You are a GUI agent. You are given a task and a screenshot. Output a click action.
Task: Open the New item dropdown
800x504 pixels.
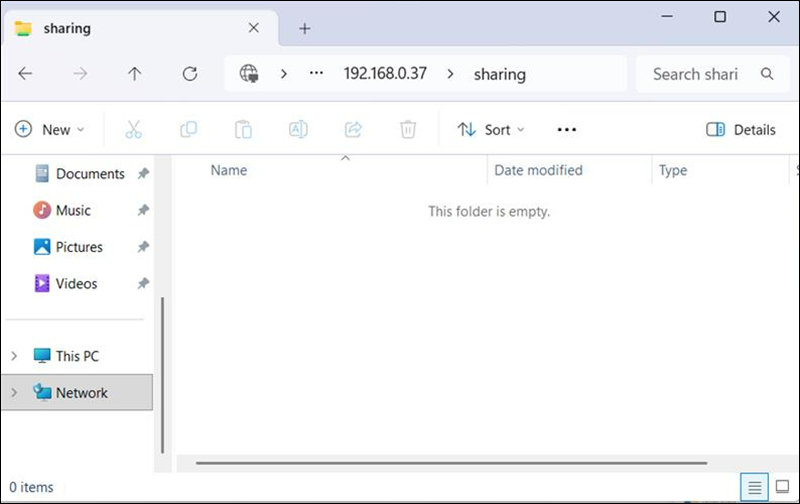(x=49, y=130)
